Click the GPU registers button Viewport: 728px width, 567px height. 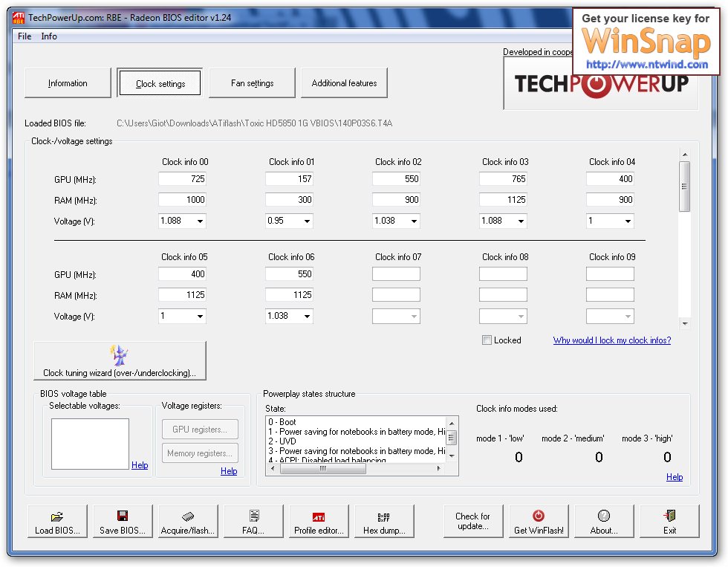[200, 430]
